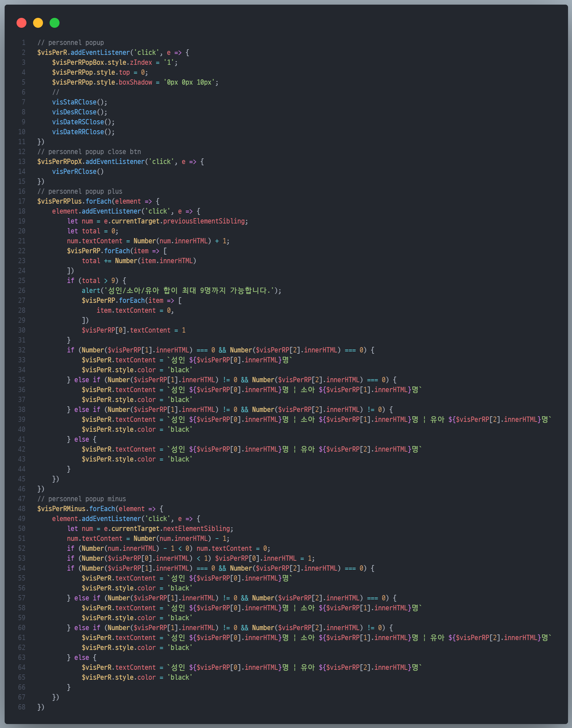Image resolution: width=572 pixels, height=728 pixels.
Task: Click the 'num.textContent = 0;' condition line
Action: (x=168, y=548)
